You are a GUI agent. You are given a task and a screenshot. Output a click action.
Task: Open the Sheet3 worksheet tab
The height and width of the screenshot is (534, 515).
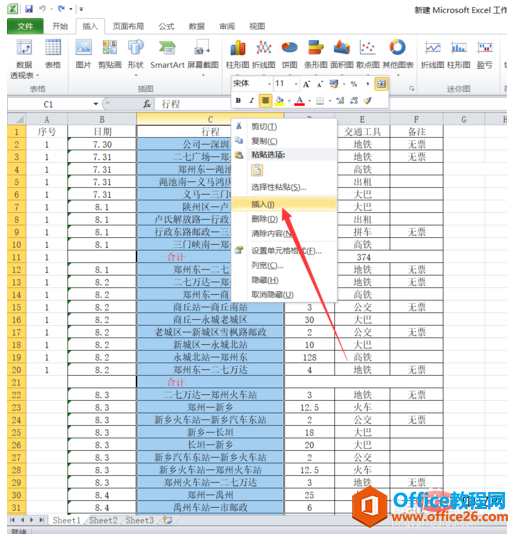coord(140,520)
